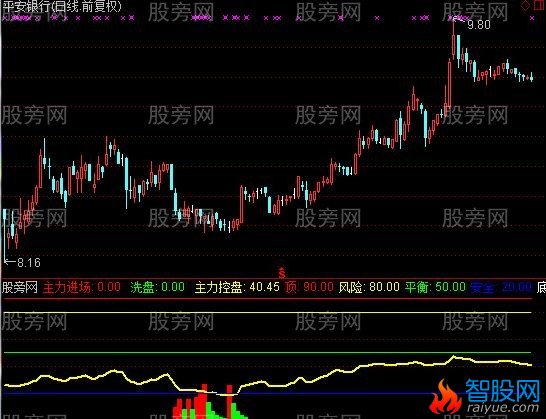The width and height of the screenshot is (546, 419).
Task: Click the 风险: 80.00 indicator label
Action: click(x=369, y=287)
